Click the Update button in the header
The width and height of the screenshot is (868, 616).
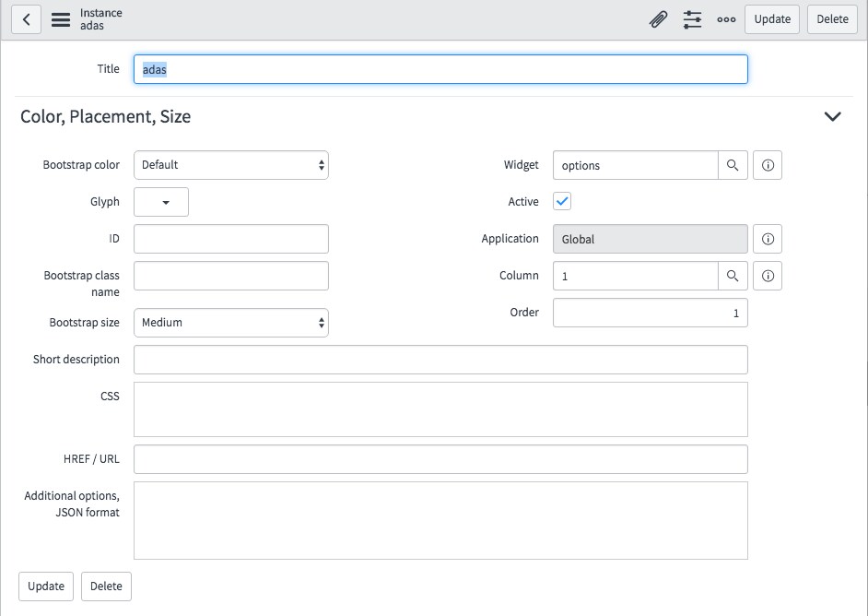pos(772,19)
